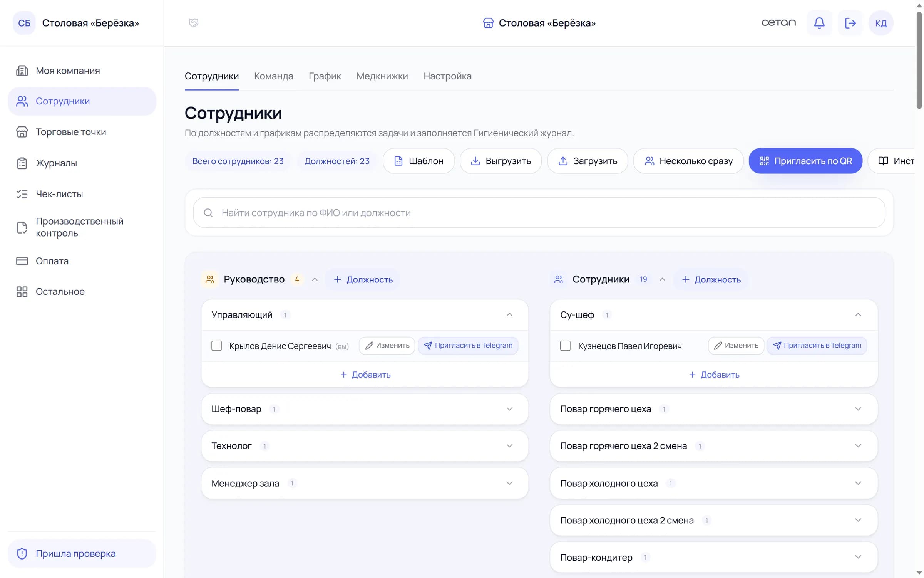Screen dimensions: 924x578
Task: Open the Настройка tab
Action: pos(447,76)
